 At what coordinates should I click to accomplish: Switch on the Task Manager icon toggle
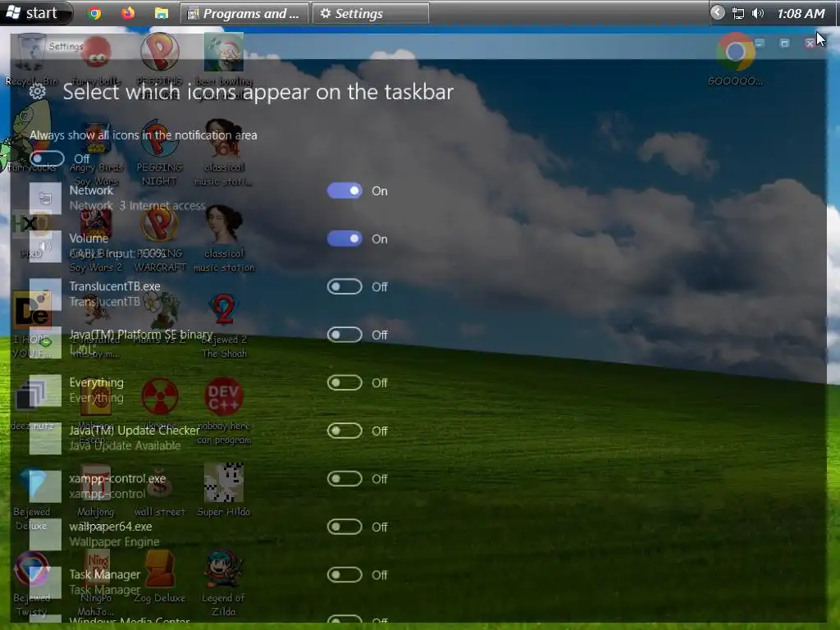[x=345, y=575]
